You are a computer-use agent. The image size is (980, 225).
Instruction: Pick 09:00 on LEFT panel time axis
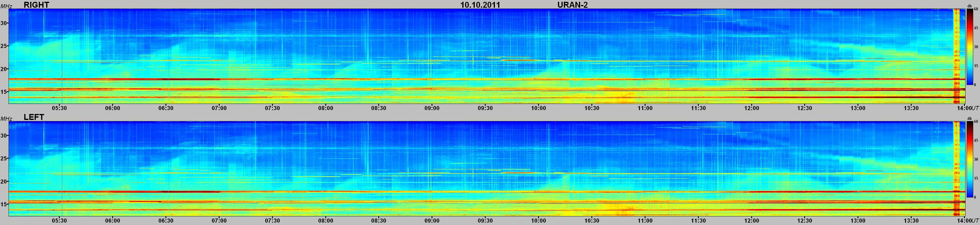(x=432, y=221)
